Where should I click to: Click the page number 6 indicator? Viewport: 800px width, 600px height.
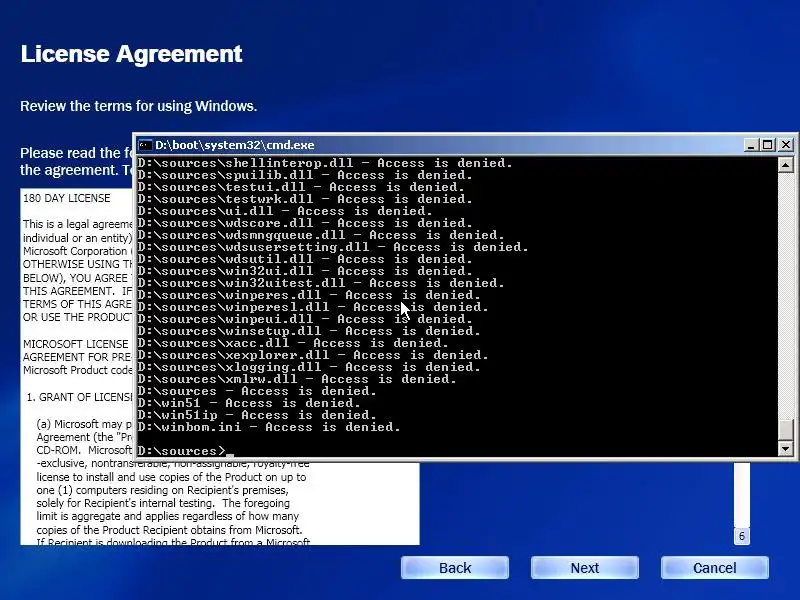(x=742, y=536)
